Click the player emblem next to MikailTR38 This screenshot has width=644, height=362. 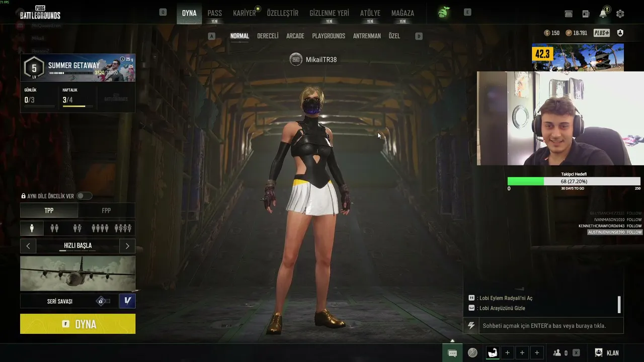click(296, 59)
